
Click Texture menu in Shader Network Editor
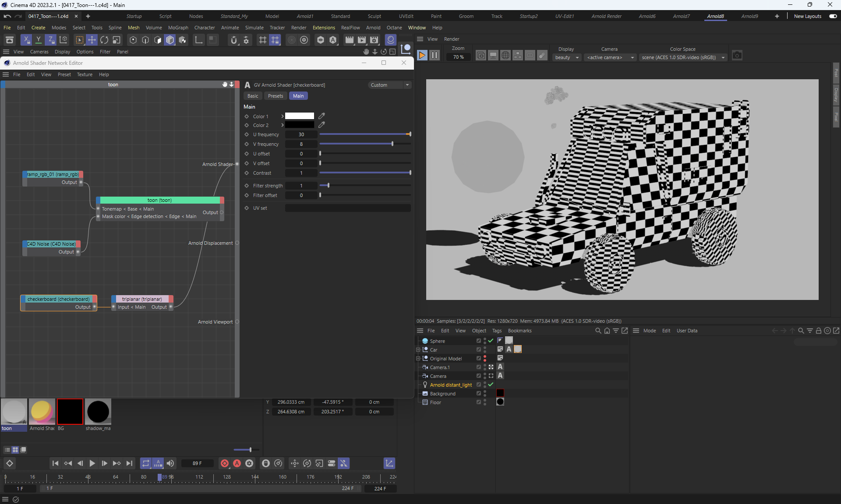(85, 74)
